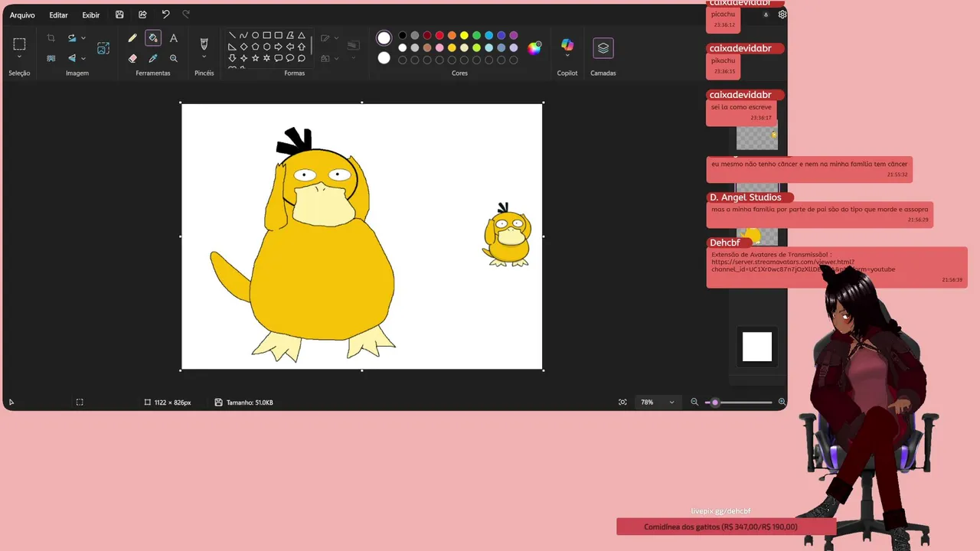The height and width of the screenshot is (551, 980).
Task: Open the Copilot button
Action: pos(567,44)
